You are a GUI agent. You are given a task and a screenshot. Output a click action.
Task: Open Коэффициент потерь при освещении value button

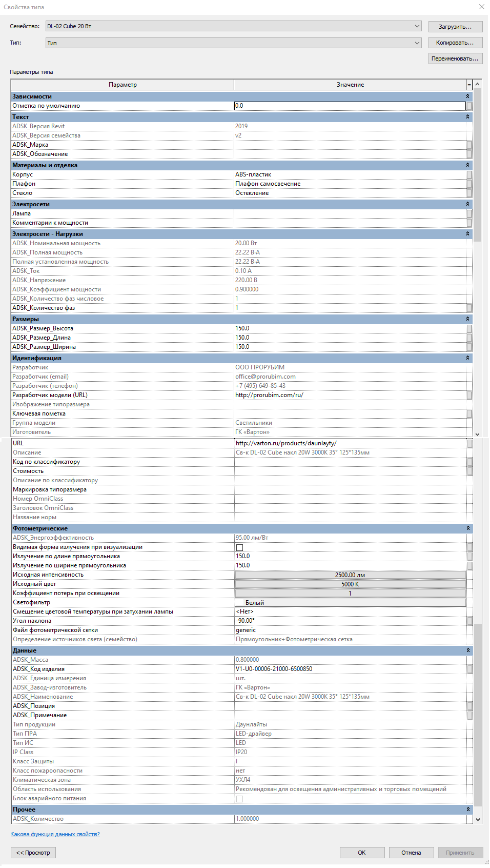[x=351, y=594]
